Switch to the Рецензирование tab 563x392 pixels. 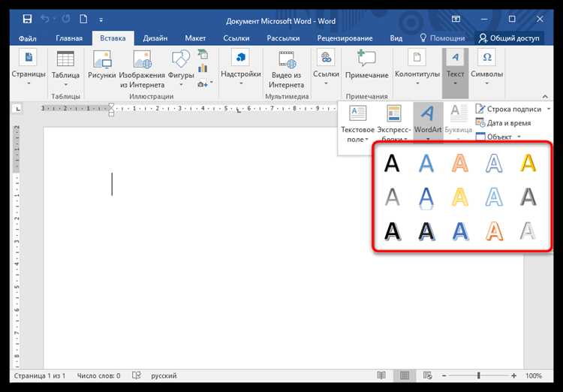coord(345,38)
